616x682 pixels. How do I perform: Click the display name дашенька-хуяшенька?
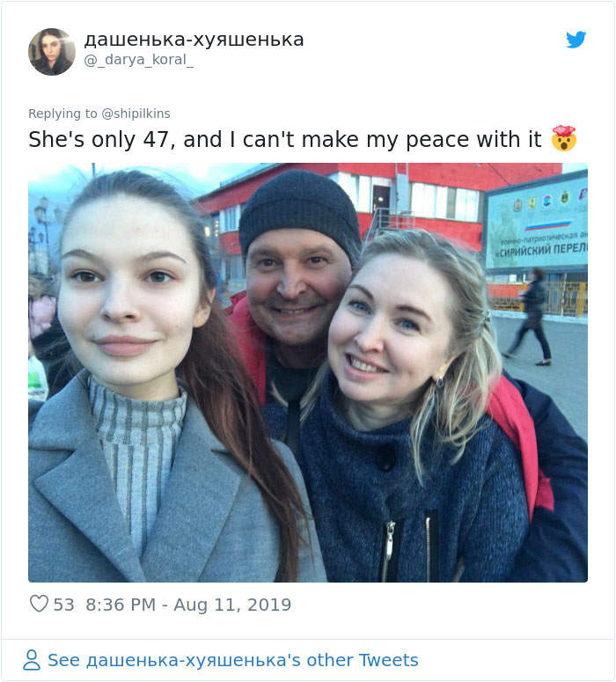click(x=194, y=40)
